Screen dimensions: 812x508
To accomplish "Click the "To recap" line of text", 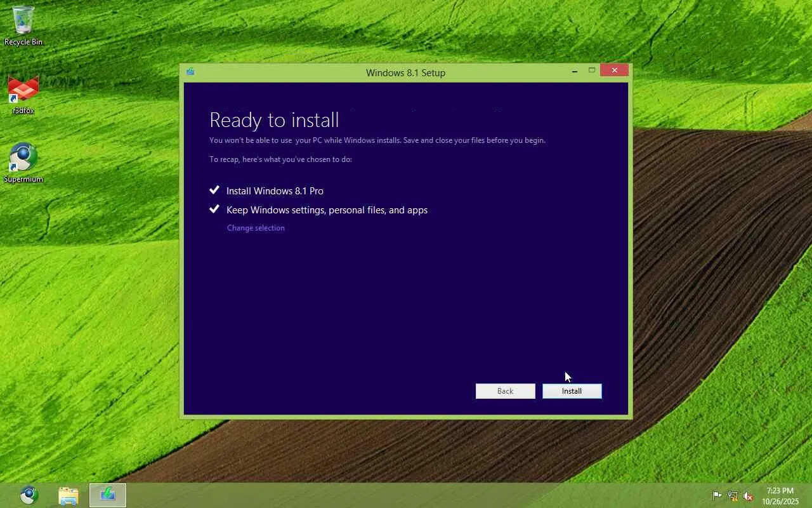I will [280, 159].
